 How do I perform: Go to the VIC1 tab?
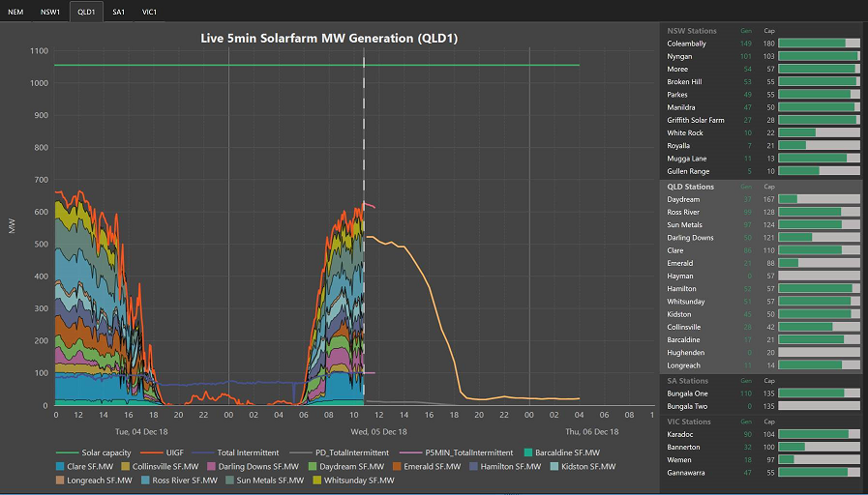click(149, 12)
